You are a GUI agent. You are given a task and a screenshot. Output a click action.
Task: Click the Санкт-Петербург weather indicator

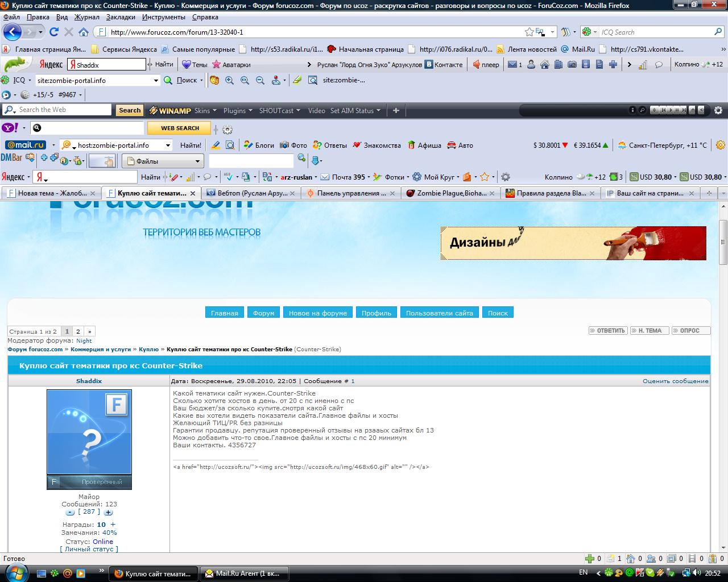663,145
